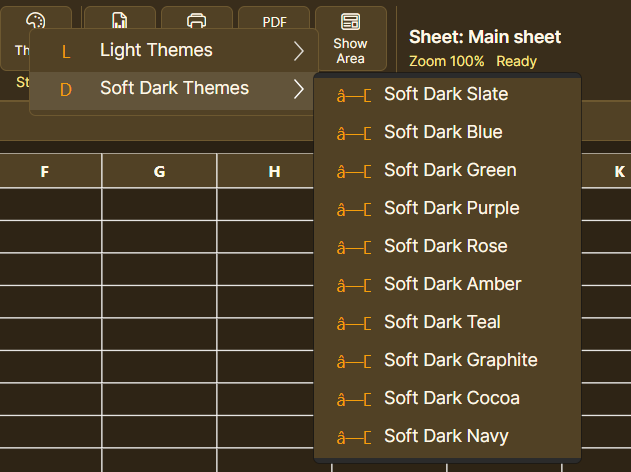Screen dimensions: 631x472
Task: Select the Soft Dark Graphite theme
Action: (x=447, y=361)
